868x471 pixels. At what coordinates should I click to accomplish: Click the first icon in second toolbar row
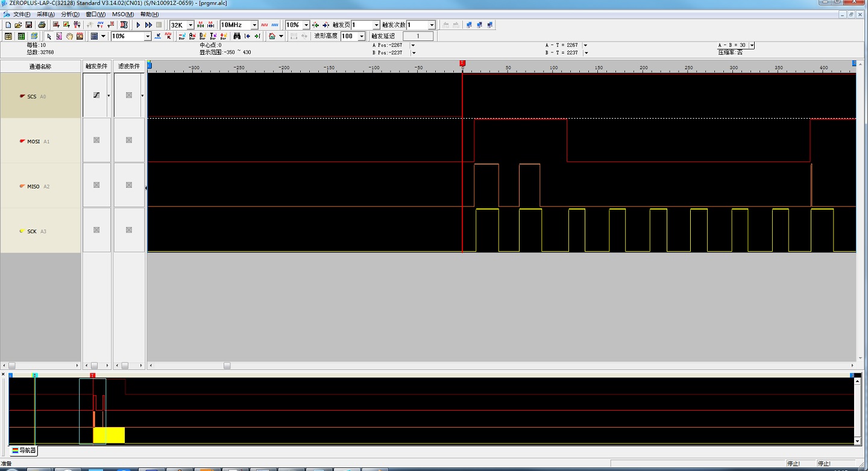tap(8, 36)
